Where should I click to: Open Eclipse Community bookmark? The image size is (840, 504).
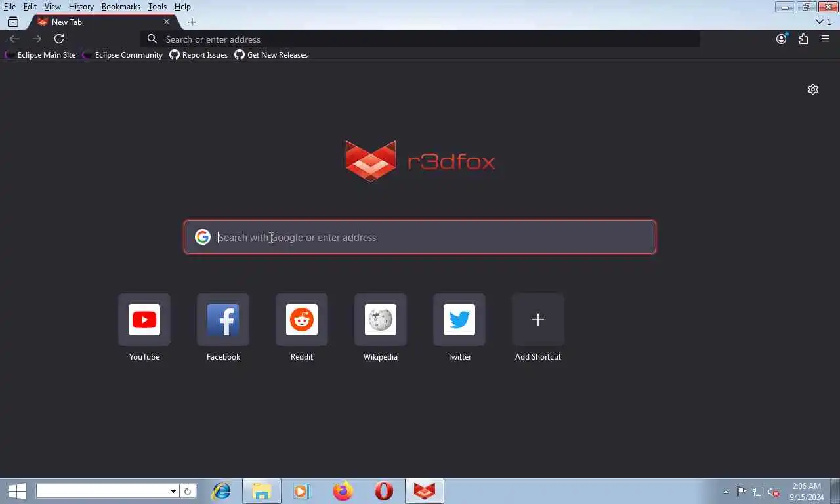coord(123,55)
